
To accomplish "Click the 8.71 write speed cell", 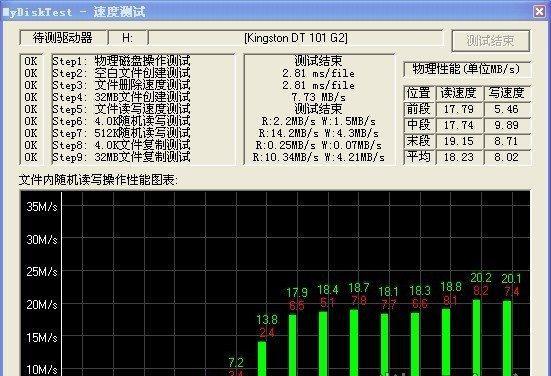I will tap(506, 141).
